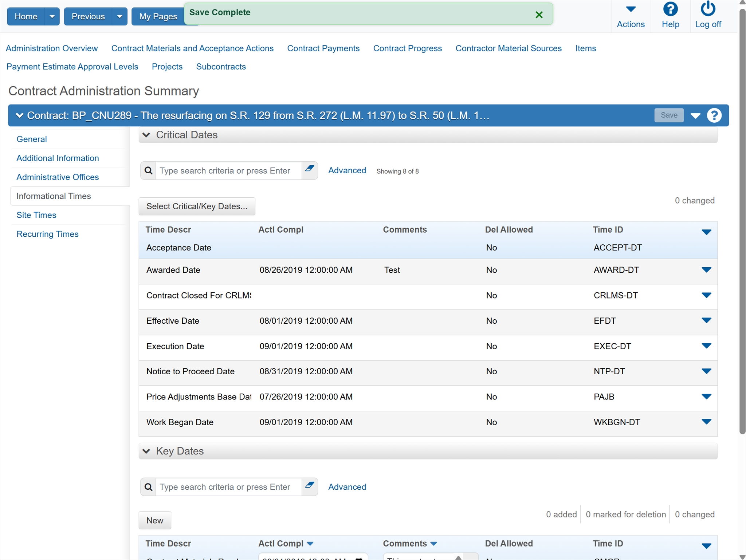Collapse the Key Dates section
Image resolution: width=746 pixels, height=560 pixels.
146,451
